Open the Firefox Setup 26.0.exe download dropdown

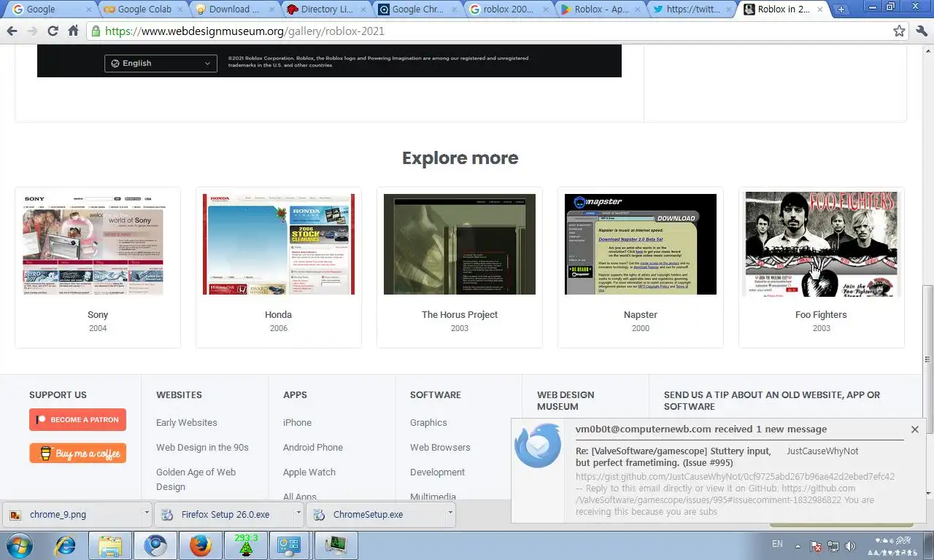[x=298, y=513]
